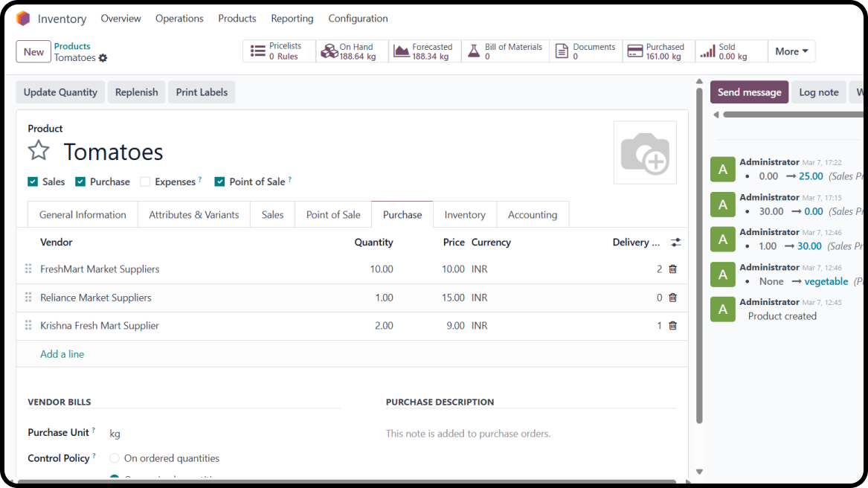Open the Reporting menu
This screenshot has height=488, width=868.
292,19
